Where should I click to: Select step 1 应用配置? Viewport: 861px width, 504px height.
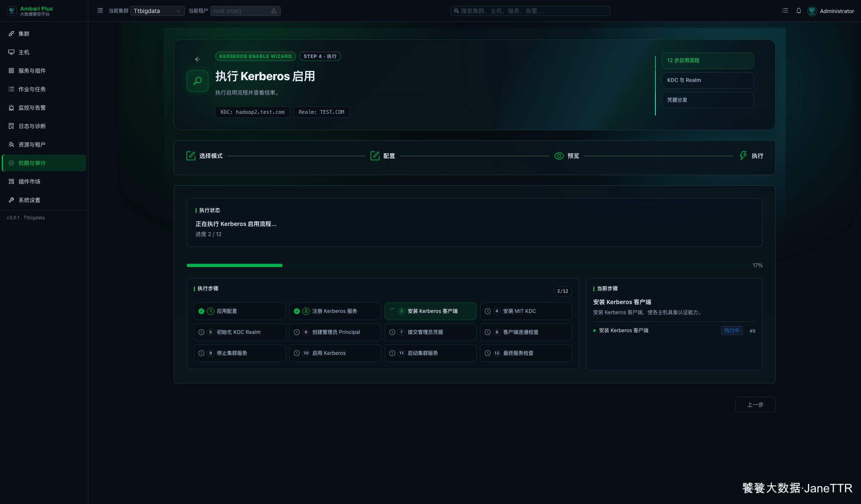240,311
